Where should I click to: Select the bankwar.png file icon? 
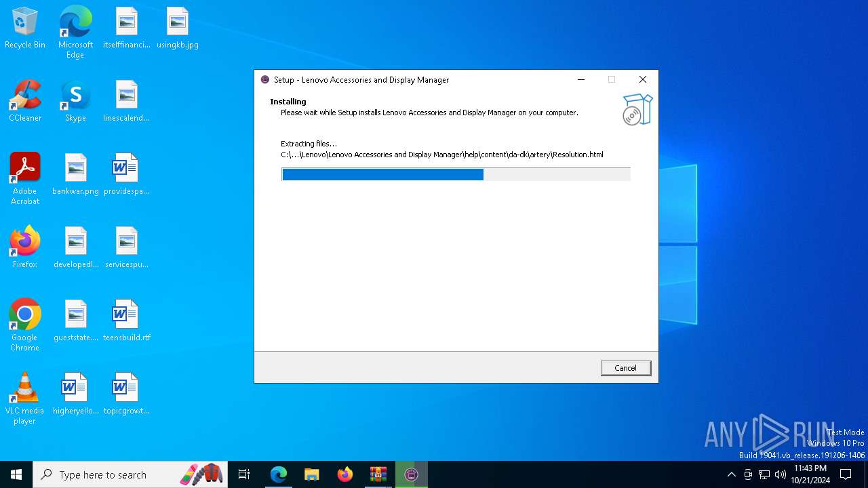tap(75, 175)
